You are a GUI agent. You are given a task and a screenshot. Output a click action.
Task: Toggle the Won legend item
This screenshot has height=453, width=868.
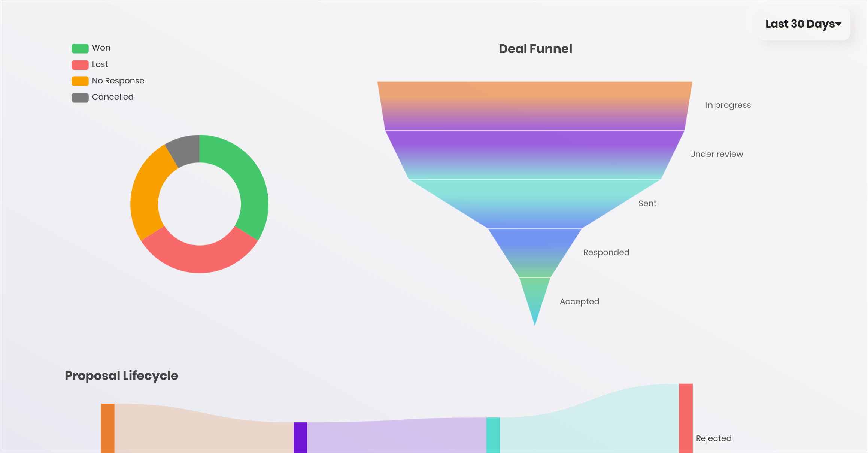[x=101, y=48]
